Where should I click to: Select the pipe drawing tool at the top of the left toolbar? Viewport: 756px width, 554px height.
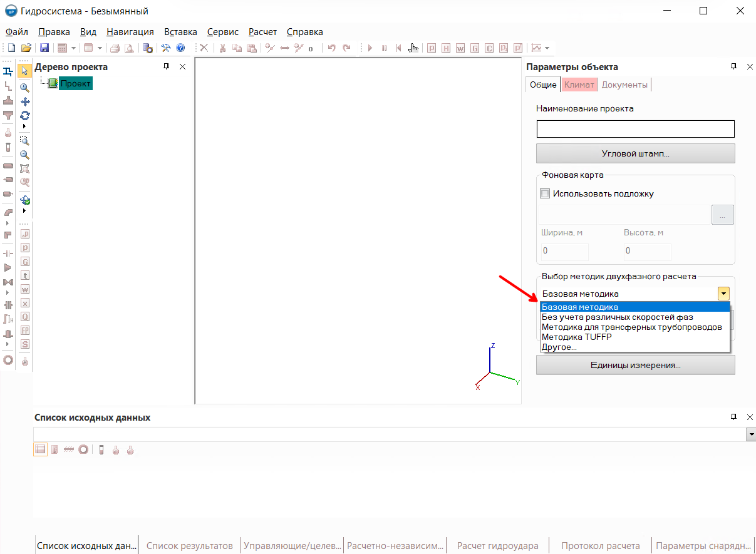click(x=8, y=71)
